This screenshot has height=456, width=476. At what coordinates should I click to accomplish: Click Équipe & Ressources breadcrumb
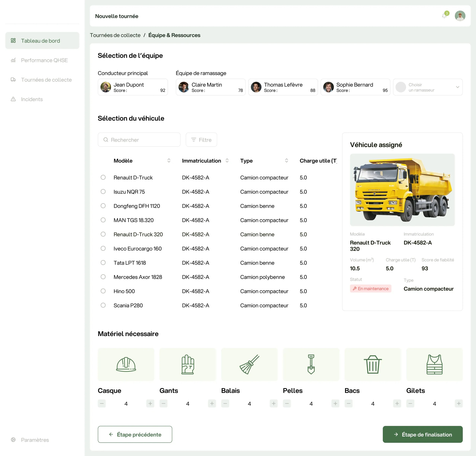174,35
